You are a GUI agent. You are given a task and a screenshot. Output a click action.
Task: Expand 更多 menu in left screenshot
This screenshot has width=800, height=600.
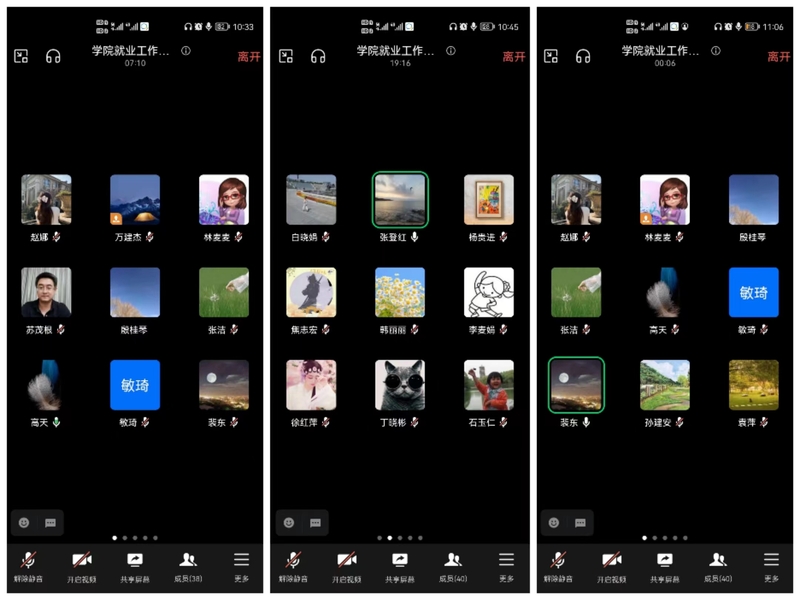[x=241, y=566]
